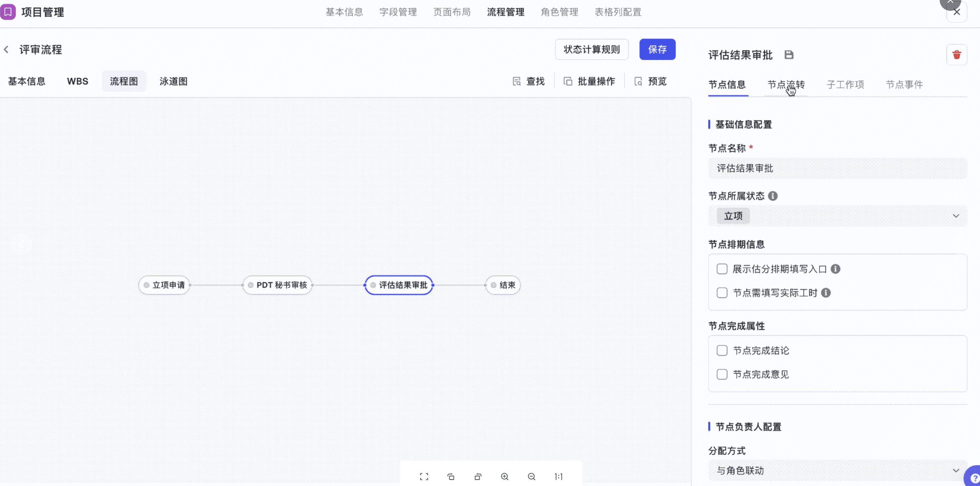This screenshot has height=486, width=980.
Task: Select the 流程图 sub-tab
Action: point(124,81)
